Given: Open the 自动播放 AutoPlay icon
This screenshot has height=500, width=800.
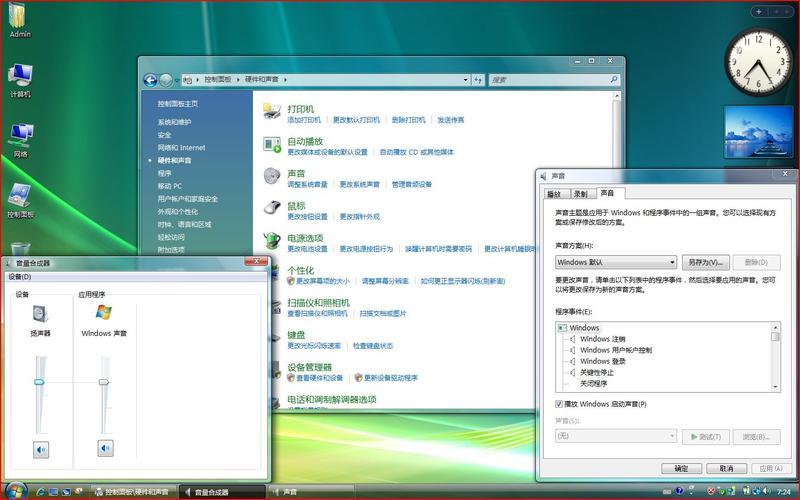Looking at the screenshot, I should [x=272, y=144].
